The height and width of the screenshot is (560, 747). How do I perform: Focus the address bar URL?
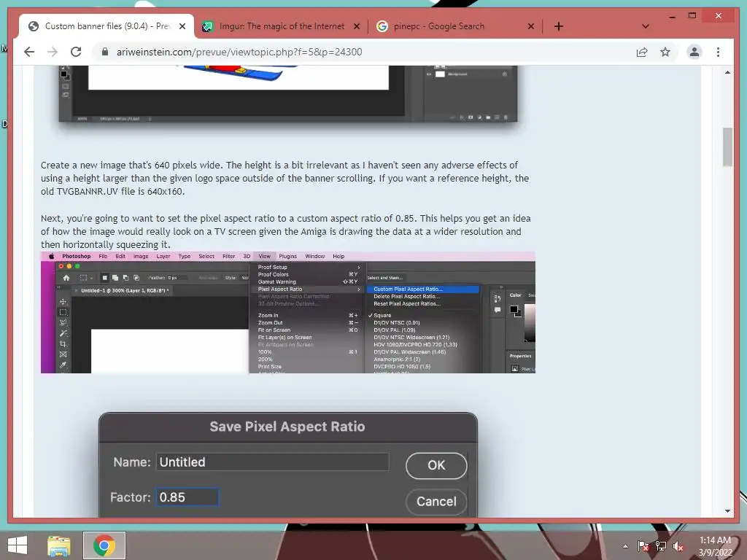(239, 52)
